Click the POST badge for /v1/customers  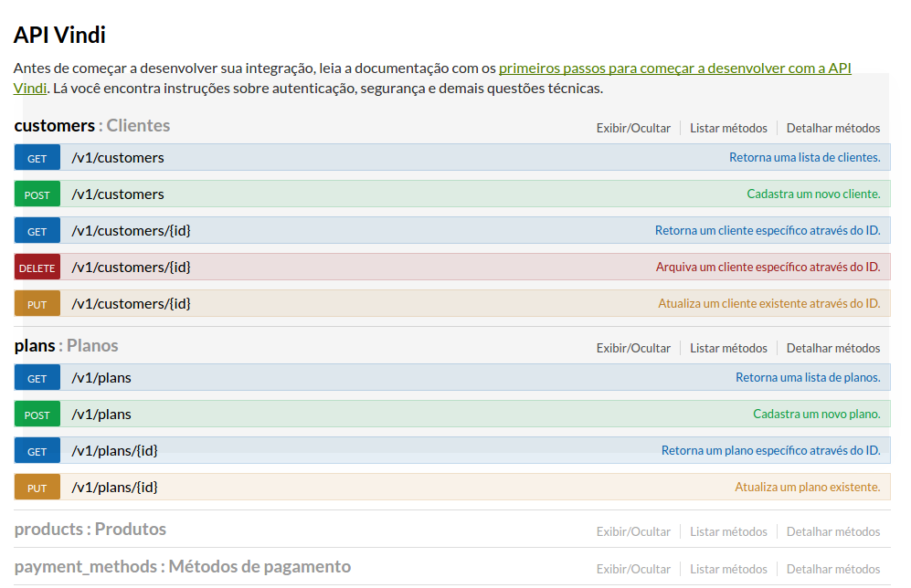[x=37, y=194]
